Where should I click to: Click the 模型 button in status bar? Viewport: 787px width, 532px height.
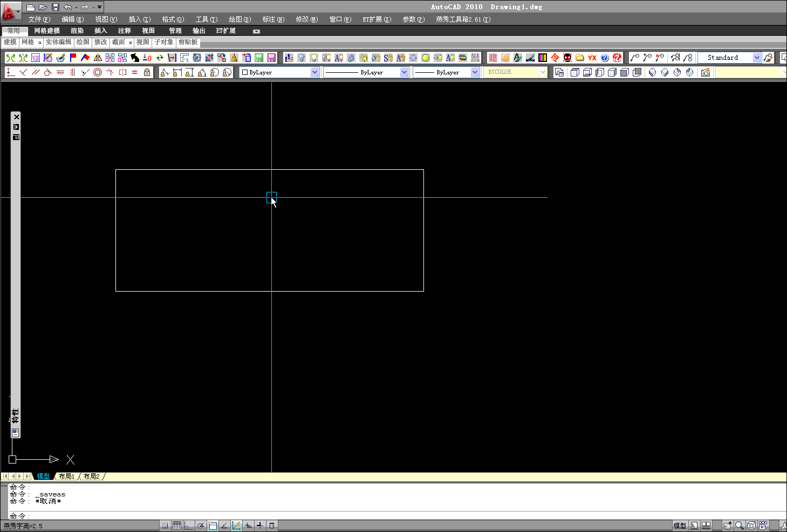tap(680, 526)
